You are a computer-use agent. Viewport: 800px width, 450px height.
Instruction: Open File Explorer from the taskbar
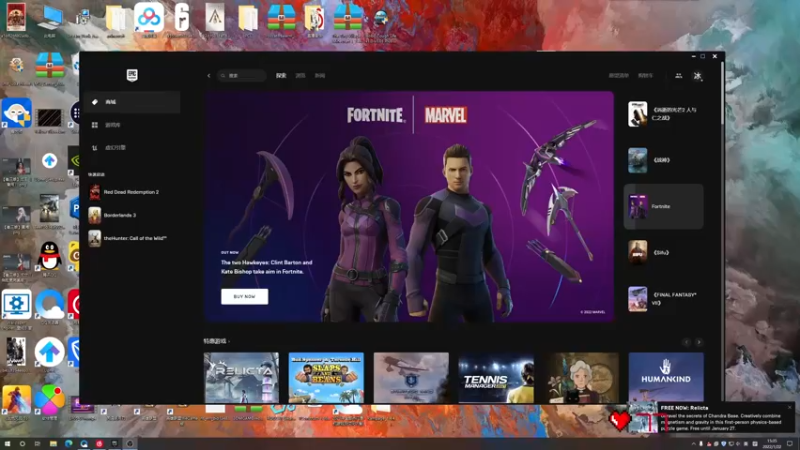coord(53,444)
